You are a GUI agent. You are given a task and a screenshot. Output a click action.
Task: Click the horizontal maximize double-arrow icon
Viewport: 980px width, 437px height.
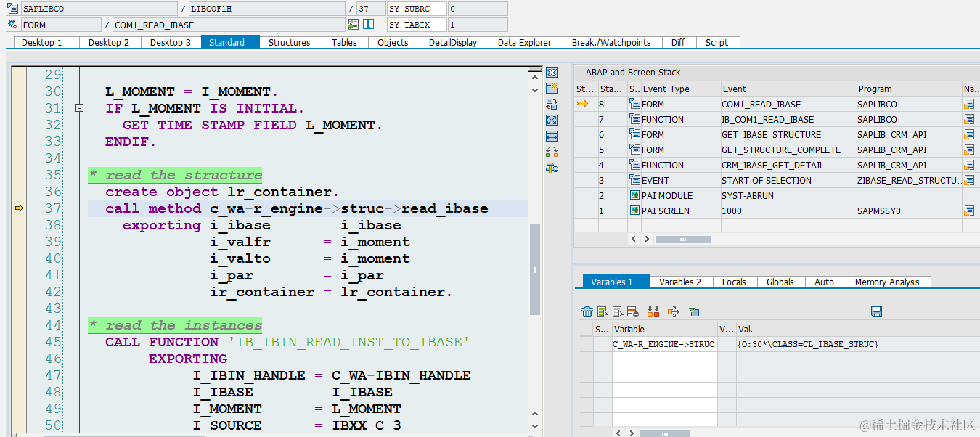click(552, 136)
